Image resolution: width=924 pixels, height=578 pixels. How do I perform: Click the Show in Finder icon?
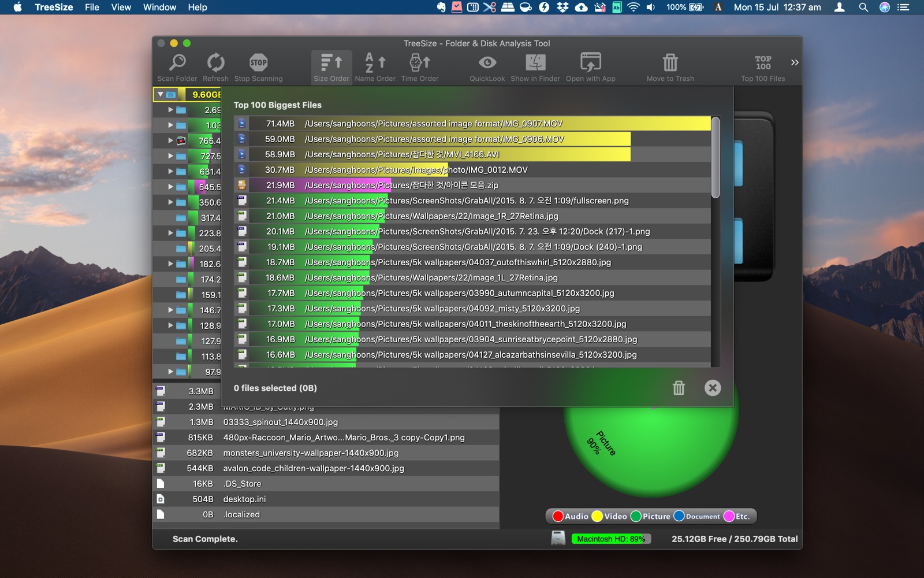tap(535, 62)
